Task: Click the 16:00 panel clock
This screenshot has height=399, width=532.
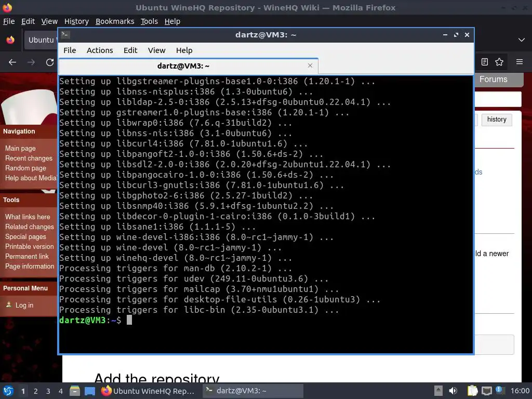Action: point(520,391)
